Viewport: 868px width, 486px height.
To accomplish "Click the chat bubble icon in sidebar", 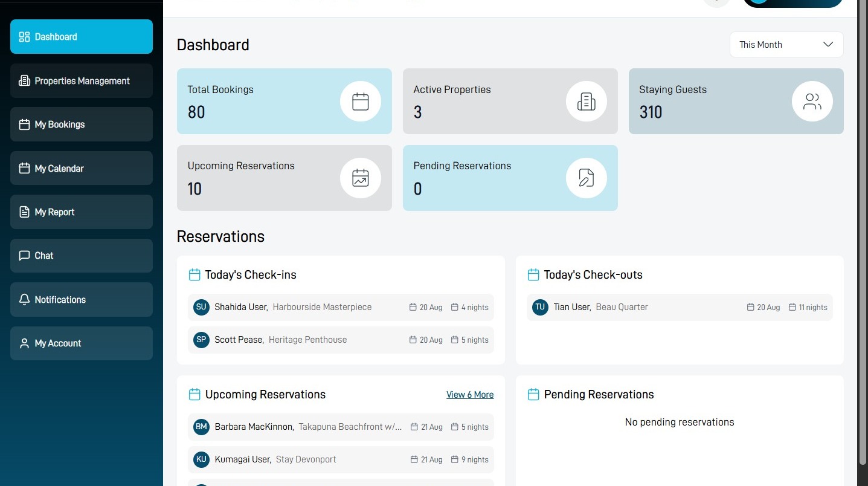I will (24, 256).
